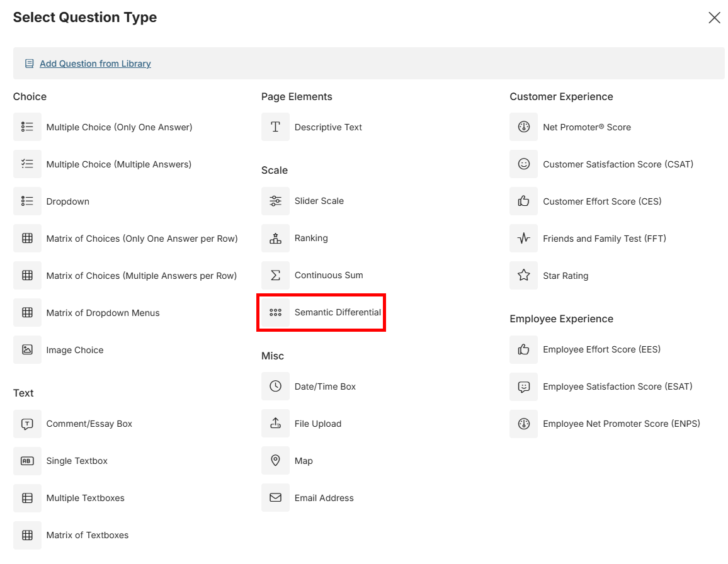Select Net Promoter Score label
The image size is (728, 564).
(x=587, y=127)
